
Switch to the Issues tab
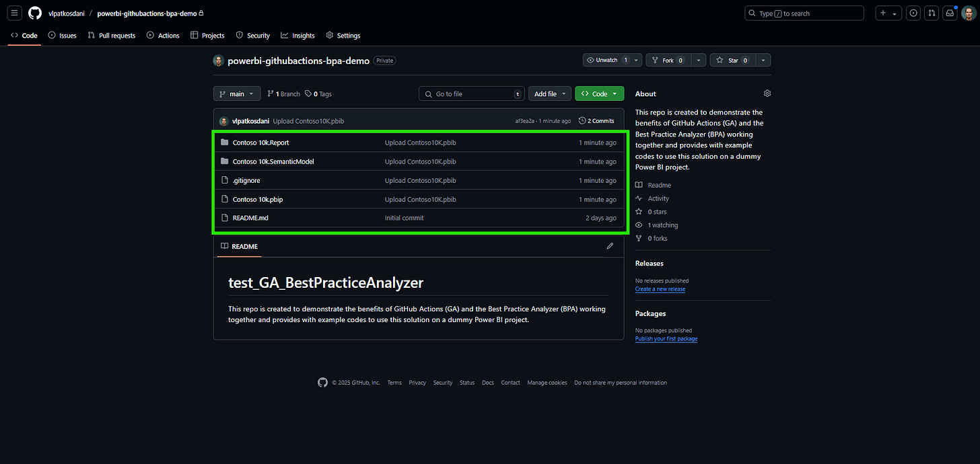[x=63, y=36]
